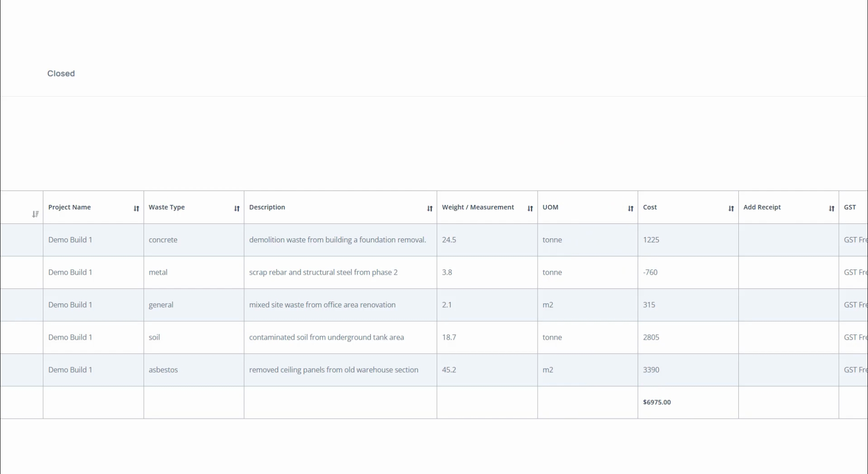Click the GST column header
The height and width of the screenshot is (474, 868).
850,207
